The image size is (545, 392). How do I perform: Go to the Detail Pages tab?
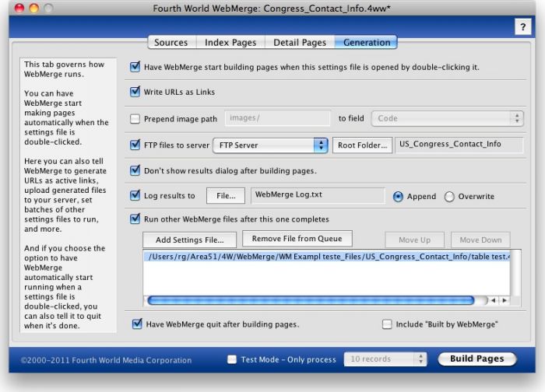(x=300, y=42)
